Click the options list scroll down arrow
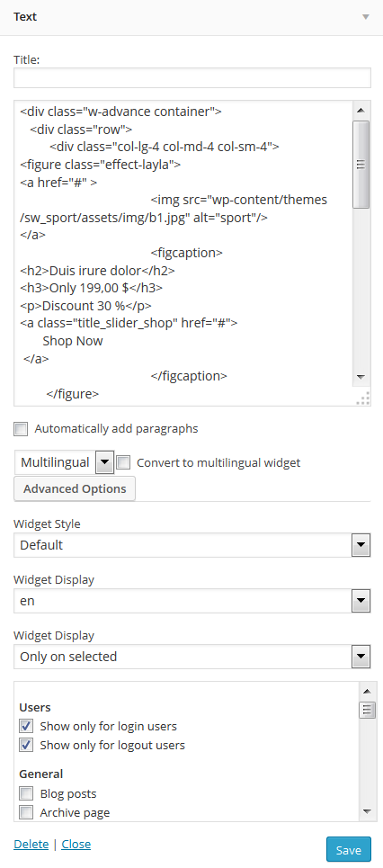Viewport: 383px width, 868px height. pyautogui.click(x=367, y=811)
